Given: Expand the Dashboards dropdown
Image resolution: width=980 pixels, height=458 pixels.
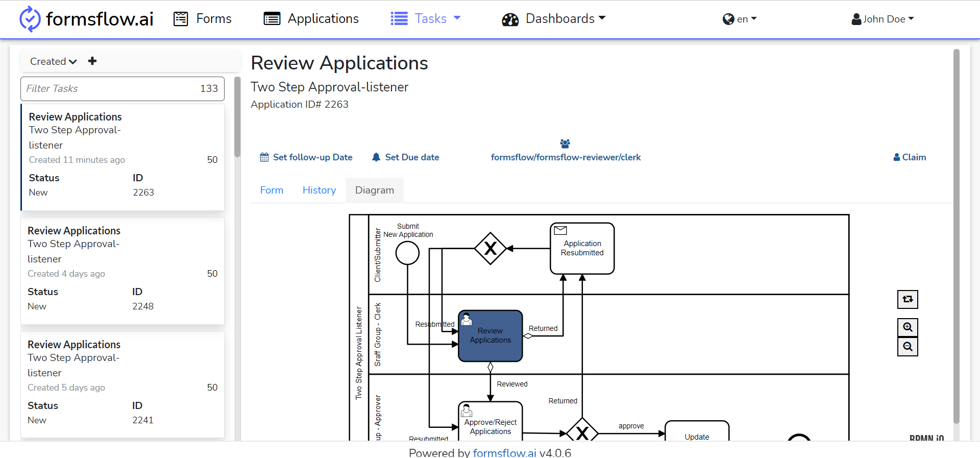Looking at the screenshot, I should 554,19.
